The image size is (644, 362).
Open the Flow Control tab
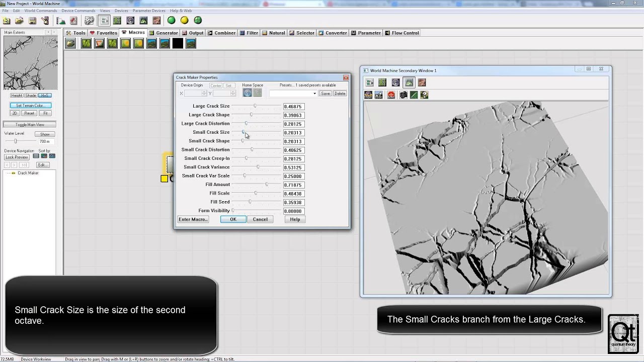pos(402,33)
